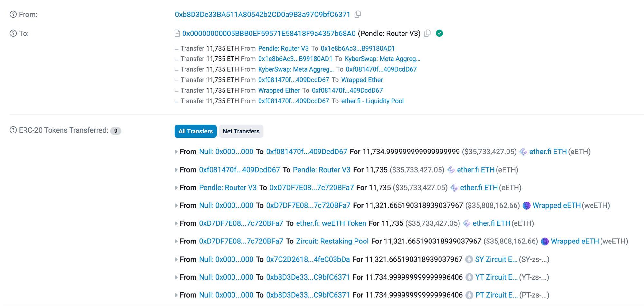Expand first transfer row from Null to 0xf081470f
Image resolution: width=644 pixels, height=306 pixels.
coord(176,152)
